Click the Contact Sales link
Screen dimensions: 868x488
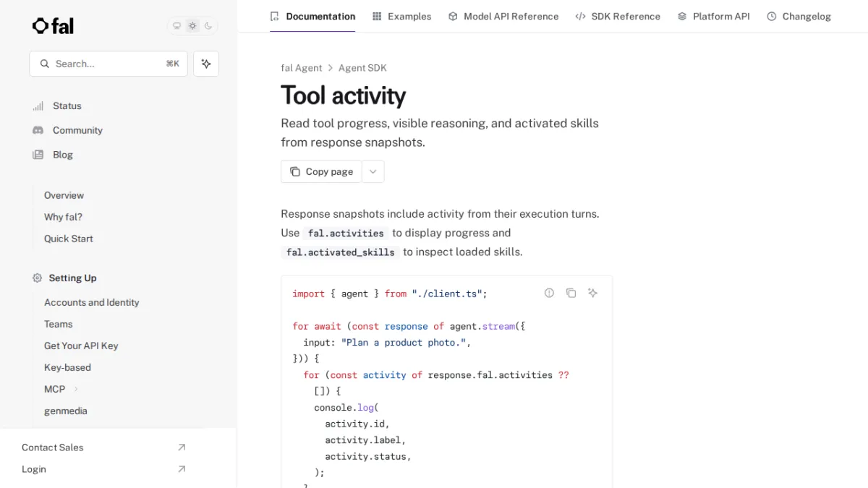(53, 448)
